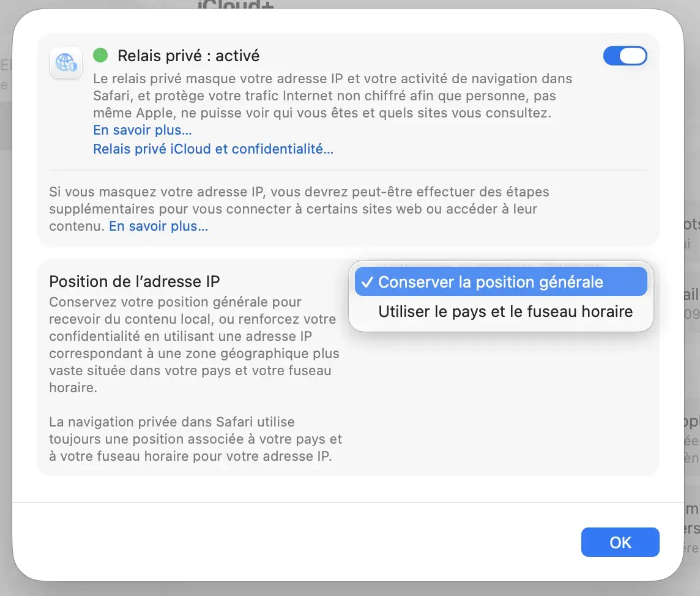This screenshot has width=700, height=596.
Task: Click the "Position de l'adresse IP" label
Action: [x=135, y=281]
